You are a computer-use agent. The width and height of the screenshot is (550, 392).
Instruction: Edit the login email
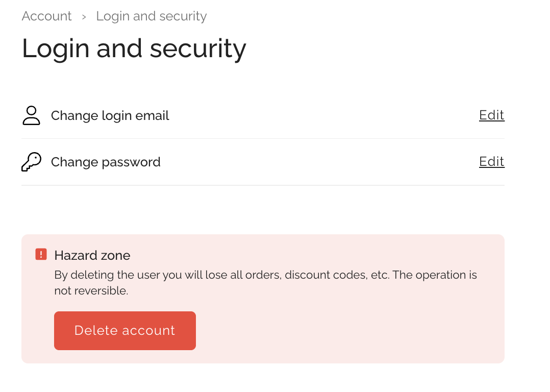pyautogui.click(x=491, y=115)
